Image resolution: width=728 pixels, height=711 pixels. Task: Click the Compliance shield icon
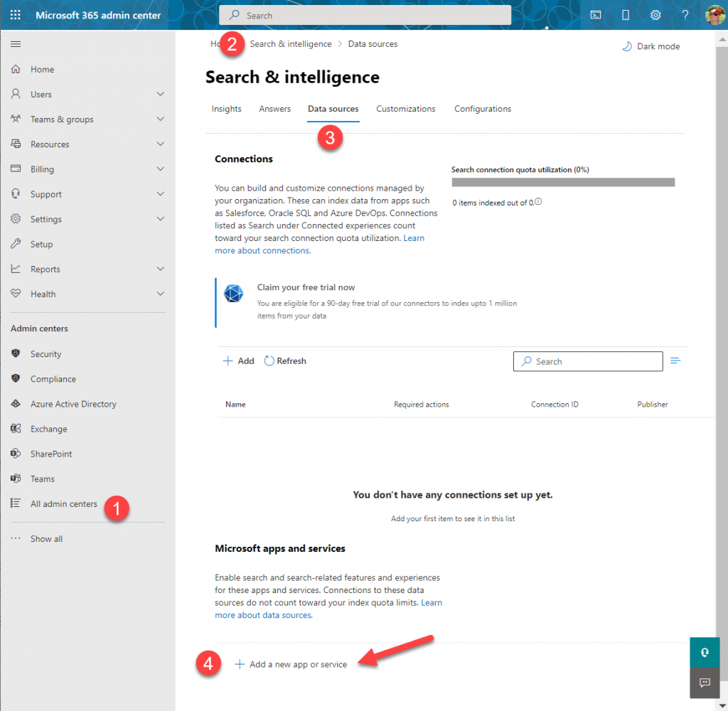(16, 378)
